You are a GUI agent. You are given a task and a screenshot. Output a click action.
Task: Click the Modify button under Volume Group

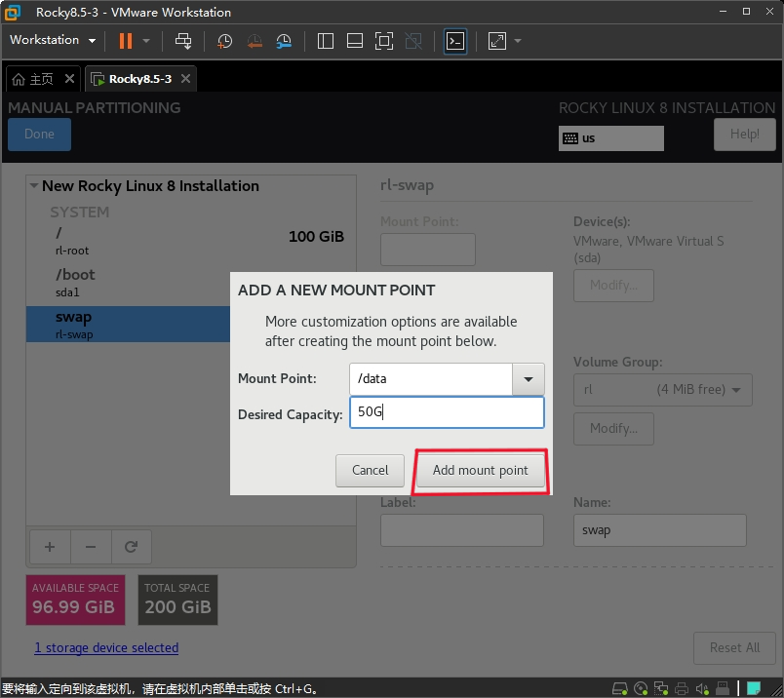(613, 429)
